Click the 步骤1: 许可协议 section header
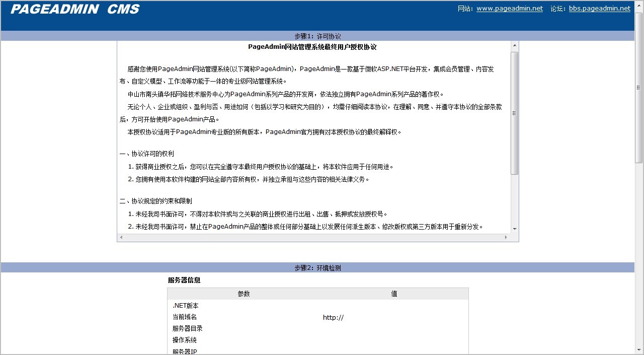 pyautogui.click(x=317, y=36)
